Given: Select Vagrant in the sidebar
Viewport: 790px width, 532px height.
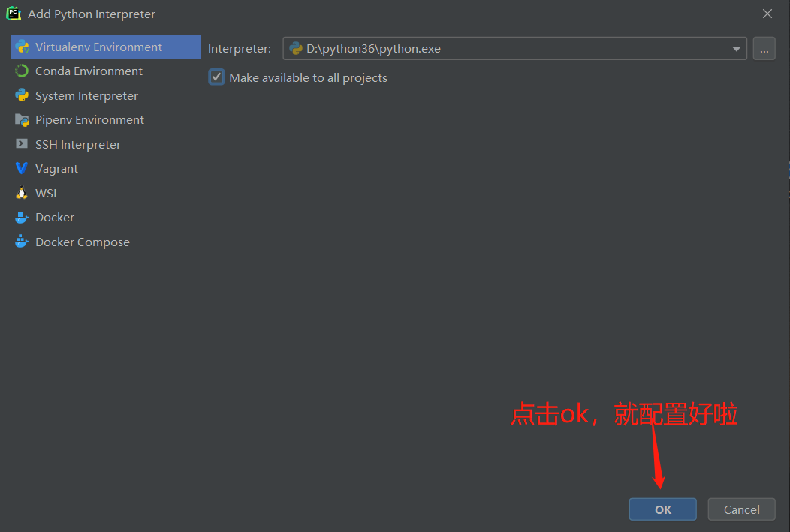Looking at the screenshot, I should tap(106, 169).
